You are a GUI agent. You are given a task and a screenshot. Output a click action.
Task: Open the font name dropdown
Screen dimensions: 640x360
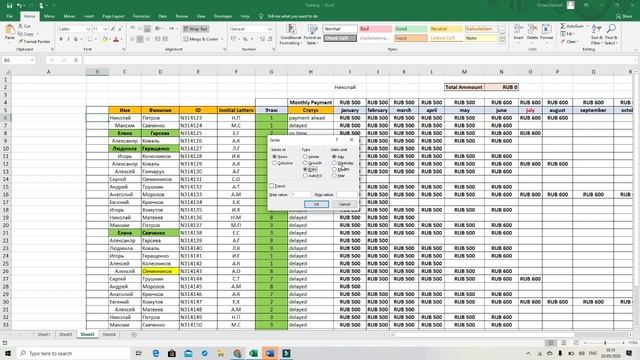tap(88, 29)
